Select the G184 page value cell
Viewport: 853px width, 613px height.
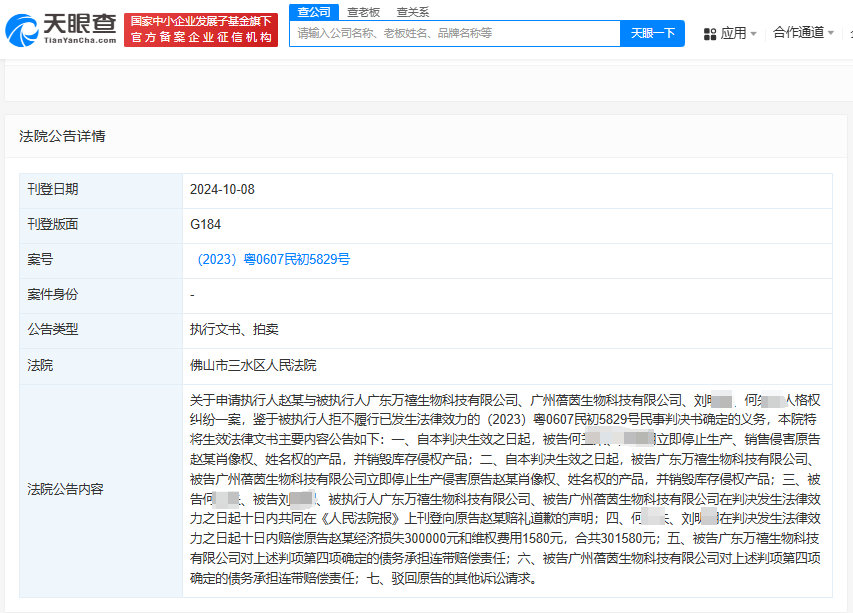[507, 225]
